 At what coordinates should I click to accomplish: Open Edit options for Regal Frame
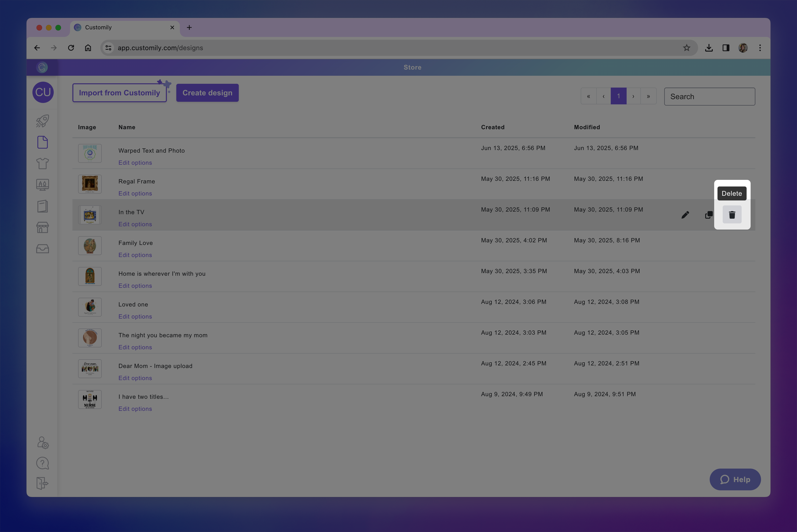(x=135, y=193)
